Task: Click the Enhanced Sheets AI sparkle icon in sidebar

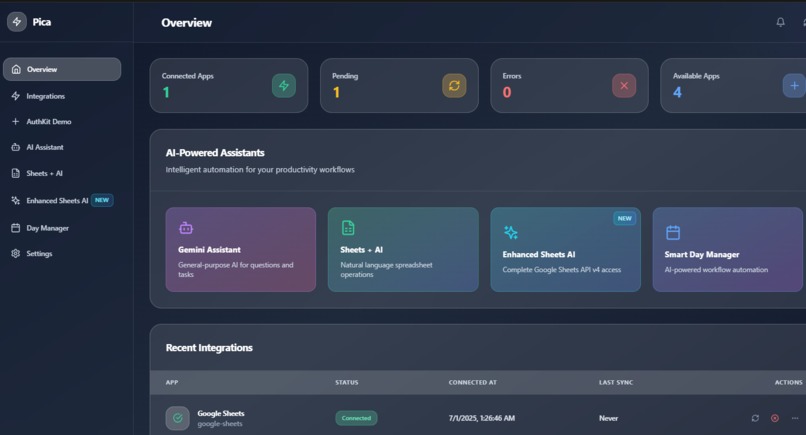Action: [x=16, y=201]
